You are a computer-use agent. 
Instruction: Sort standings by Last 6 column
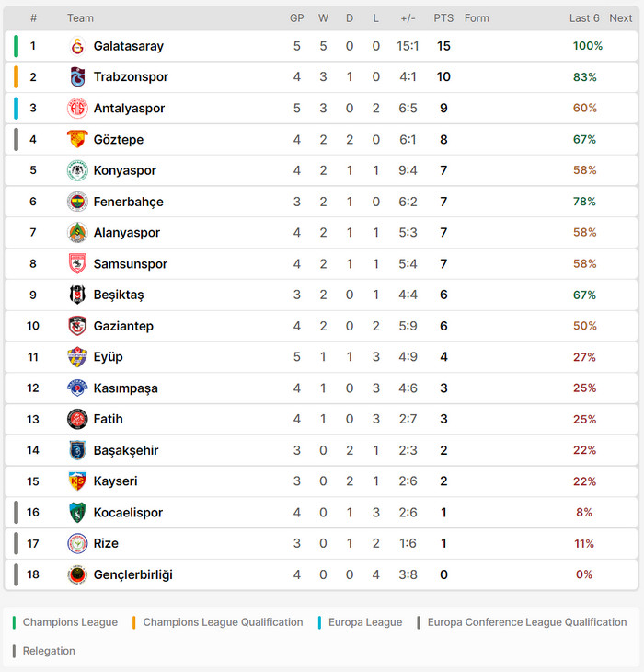click(x=584, y=18)
